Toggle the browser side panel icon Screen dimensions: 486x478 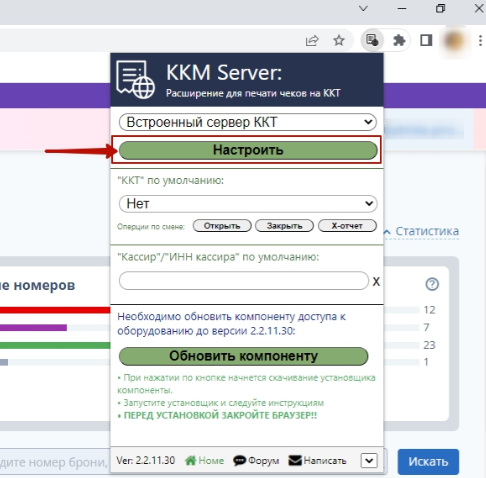[426, 41]
